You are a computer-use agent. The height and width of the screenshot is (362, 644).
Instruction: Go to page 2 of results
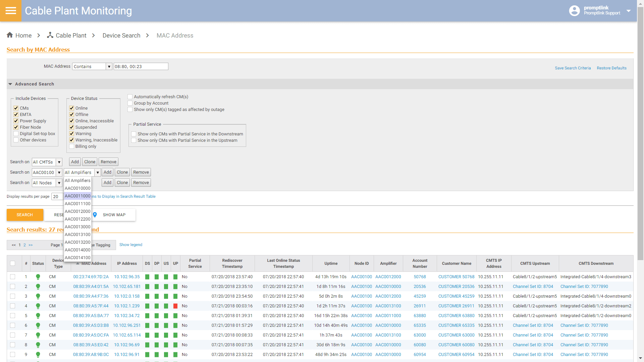[x=24, y=245]
